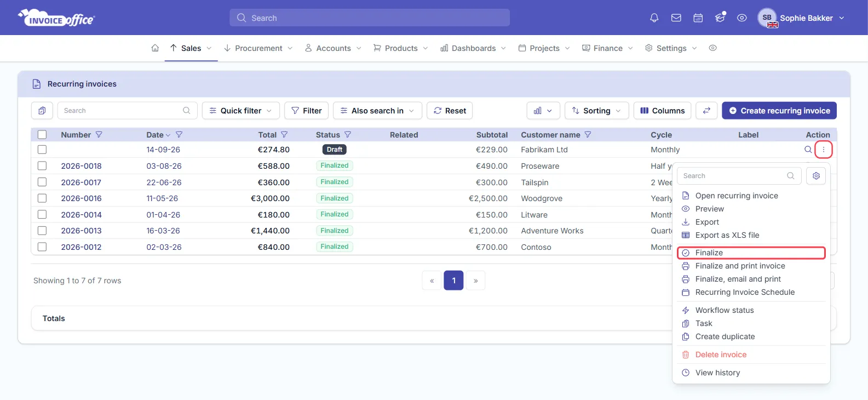
Task: Toggle the select-all checkbox in table header
Action: [42, 135]
